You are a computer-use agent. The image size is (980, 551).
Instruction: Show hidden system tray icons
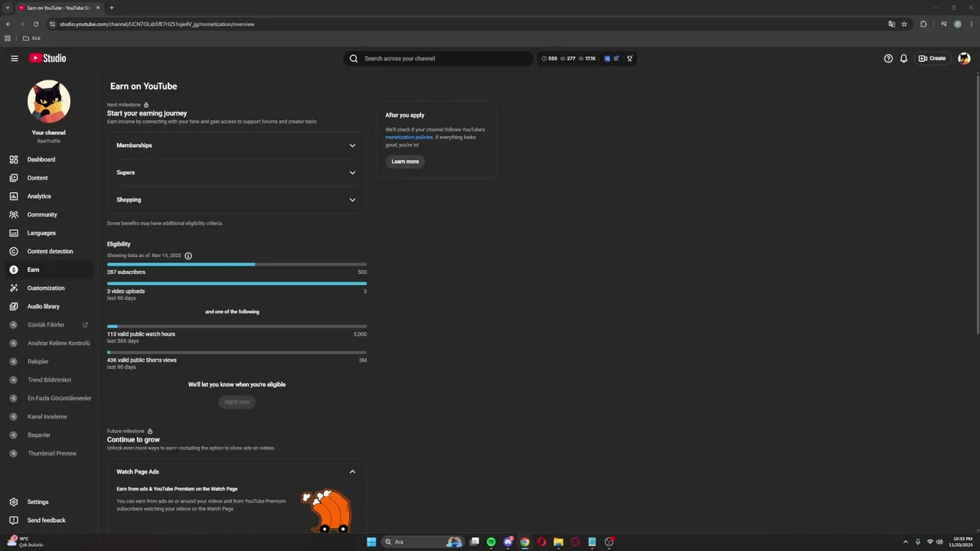[x=906, y=542]
